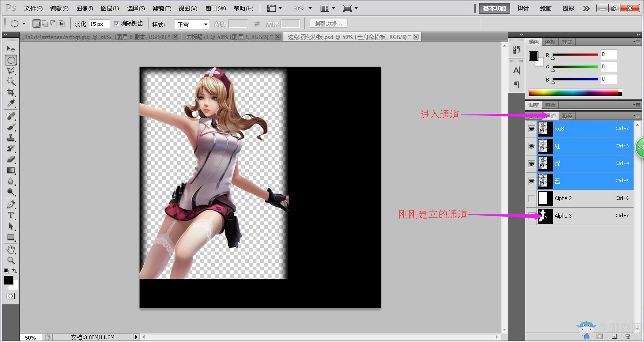644x342 pixels.
Task: Open the Character panel icon
Action: [x=516, y=71]
